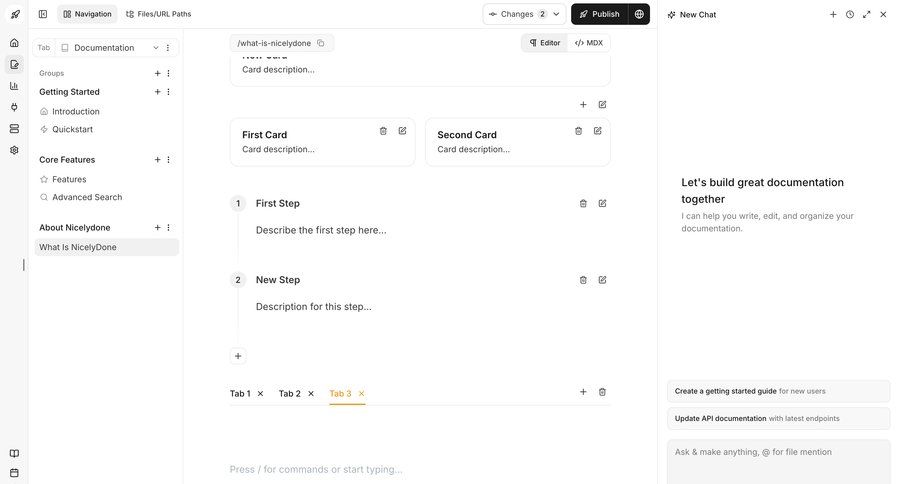Switch to Files/URL Paths view

click(x=158, y=14)
